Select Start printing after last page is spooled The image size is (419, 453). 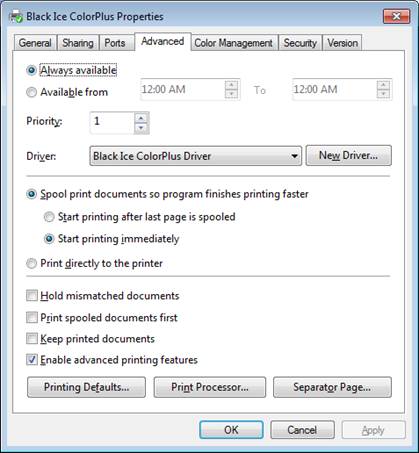click(x=49, y=217)
